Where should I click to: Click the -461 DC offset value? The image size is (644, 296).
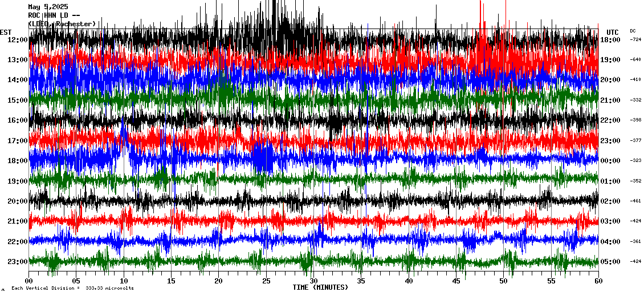(x=635, y=201)
